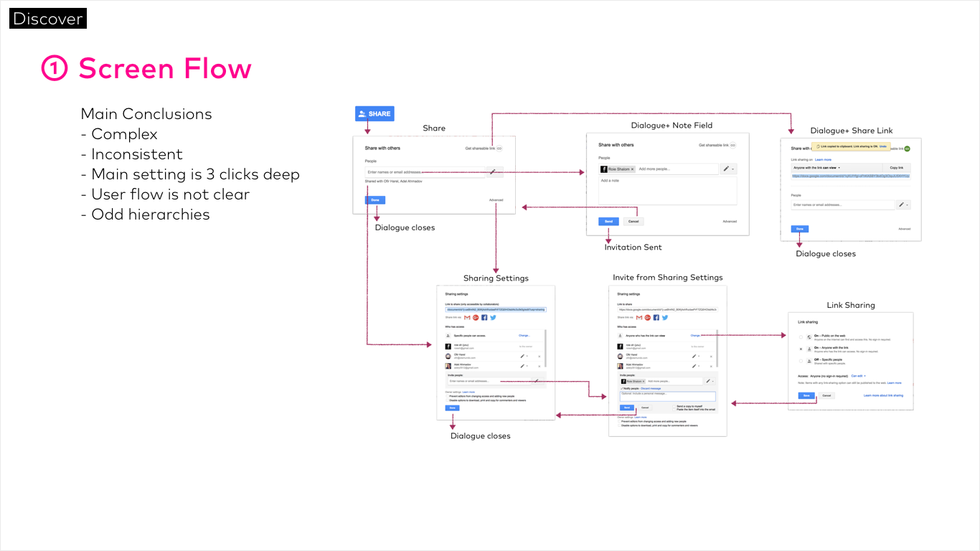Click green link icon in Share Link dialog
980x551 pixels.
(907, 149)
